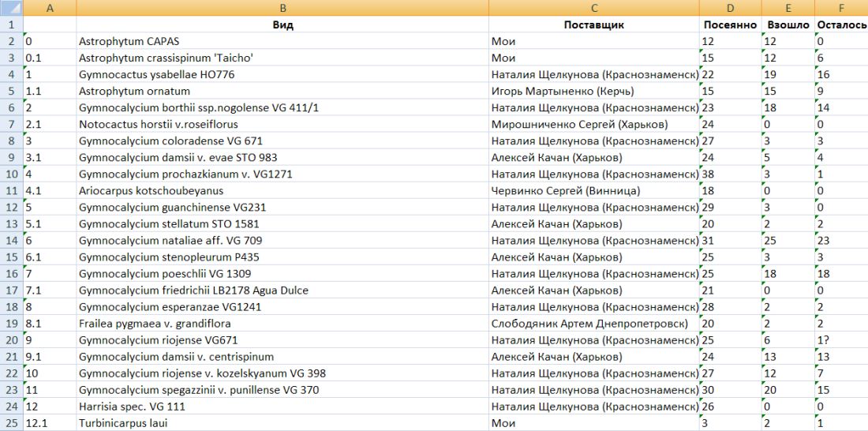The height and width of the screenshot is (431, 868).
Task: Click sprouted value '20' in Gymnocalycium spegazzinii row
Action: pos(788,390)
